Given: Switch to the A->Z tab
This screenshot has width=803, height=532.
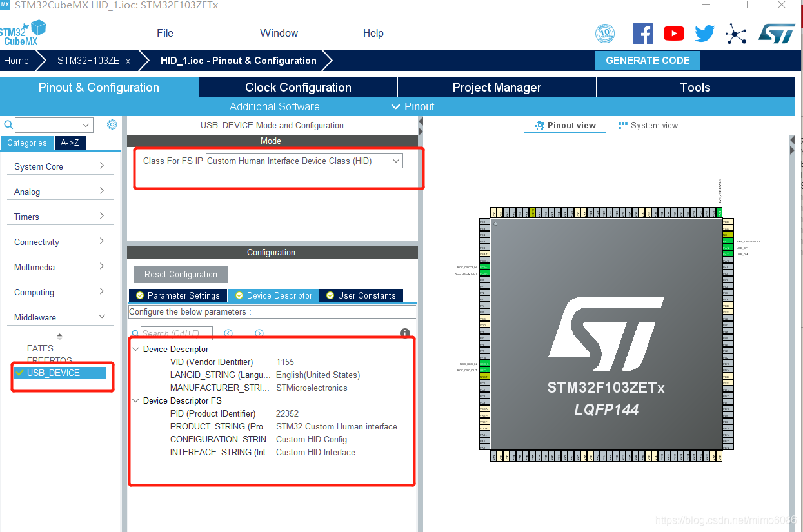Looking at the screenshot, I should click(x=70, y=143).
